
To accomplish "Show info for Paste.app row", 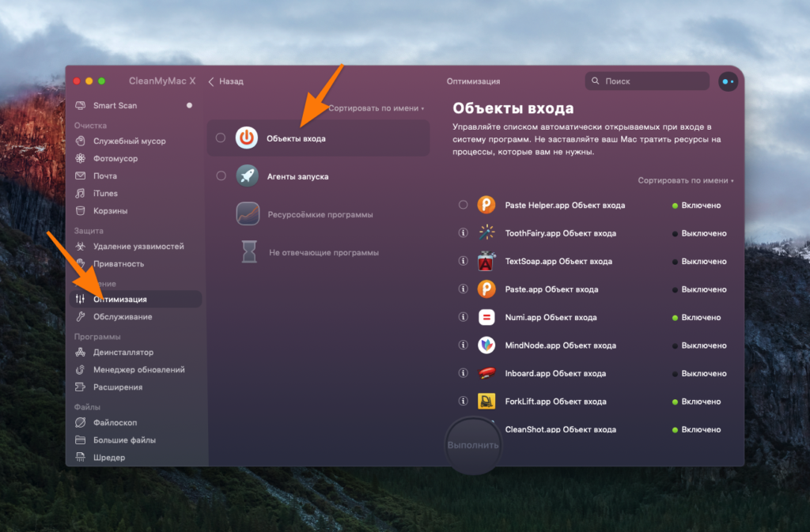I will [x=463, y=289].
